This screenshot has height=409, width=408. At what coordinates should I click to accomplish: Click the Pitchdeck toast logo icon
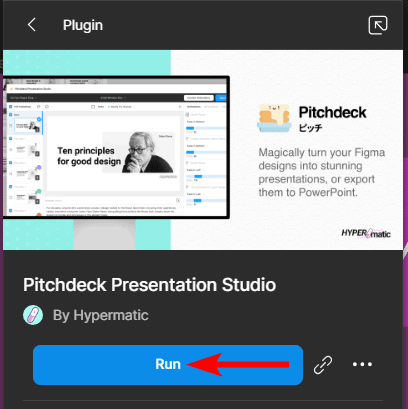[274, 118]
